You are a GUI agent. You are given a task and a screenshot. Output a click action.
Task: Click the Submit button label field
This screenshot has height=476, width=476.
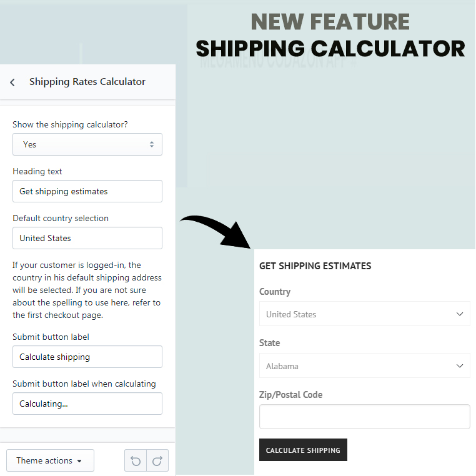pos(87,357)
